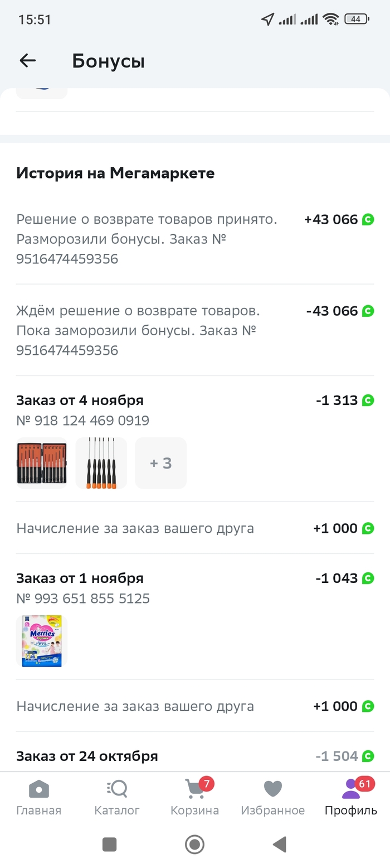The image size is (390, 868).
Task: Tap the Android back triangle button
Action: 280,845
